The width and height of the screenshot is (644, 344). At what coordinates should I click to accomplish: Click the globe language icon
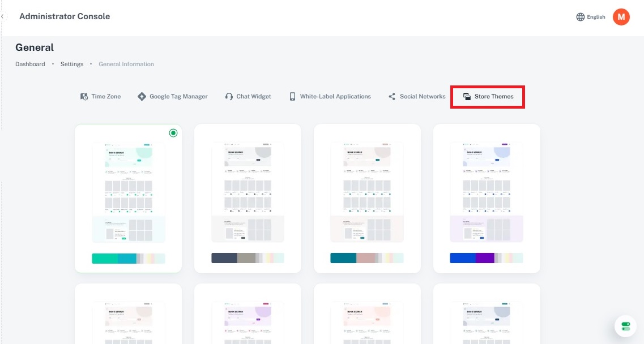[x=580, y=17]
